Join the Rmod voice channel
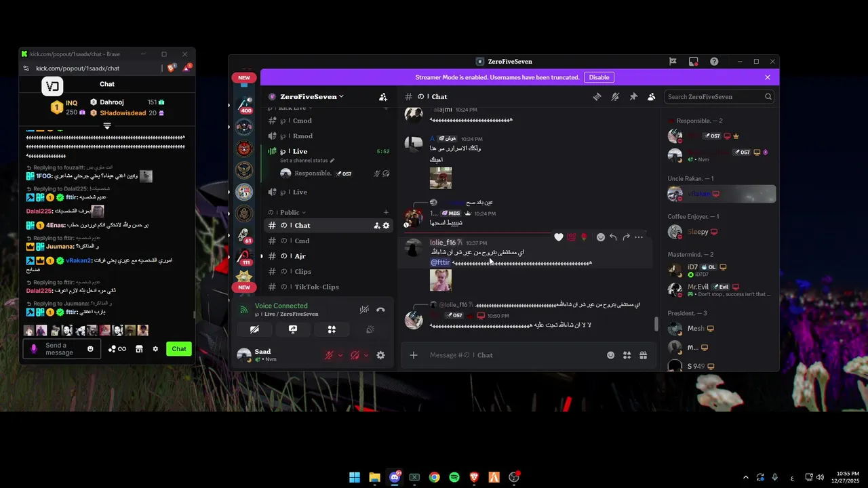Image resolution: width=868 pixels, height=488 pixels. [328, 136]
